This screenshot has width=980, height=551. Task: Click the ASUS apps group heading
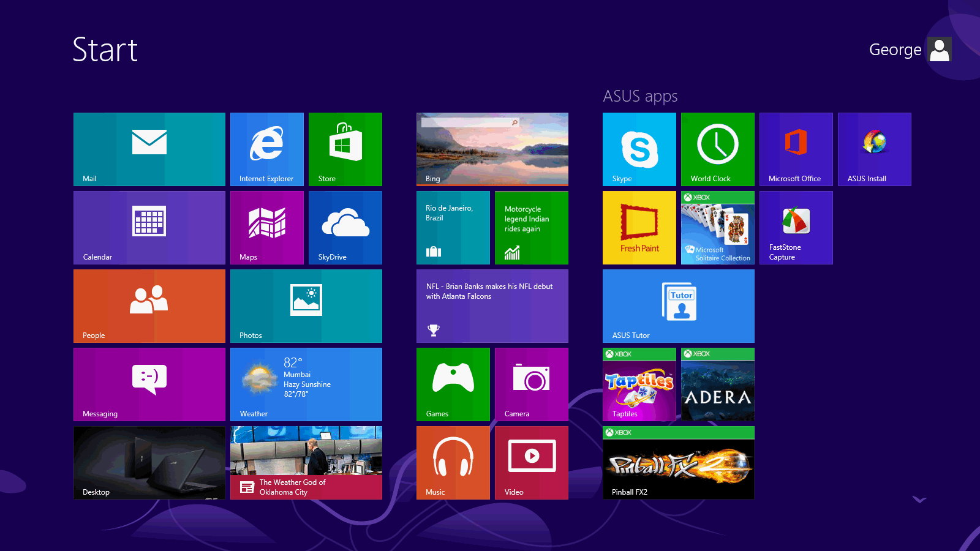(x=640, y=96)
